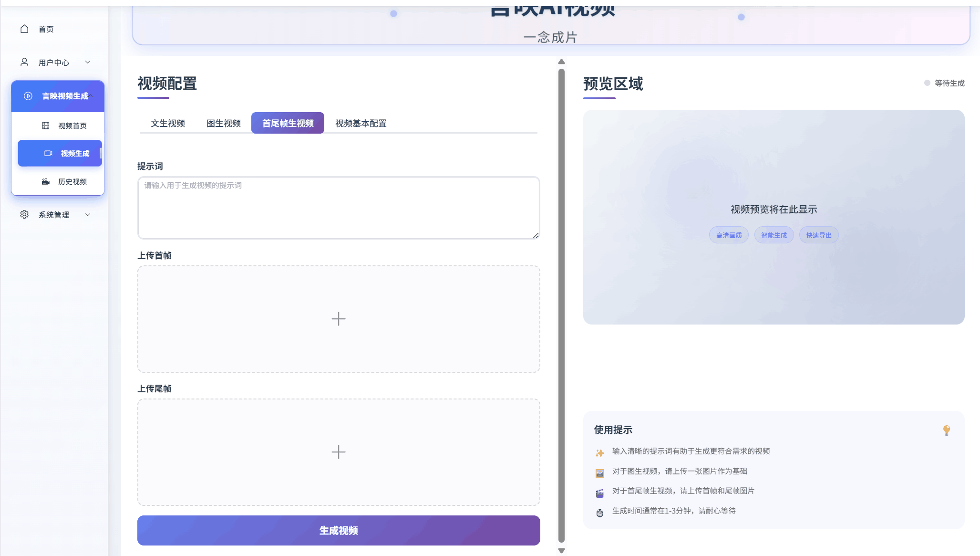Click the 提示词 prompt text area
The width and height of the screenshot is (980, 556).
339,208
